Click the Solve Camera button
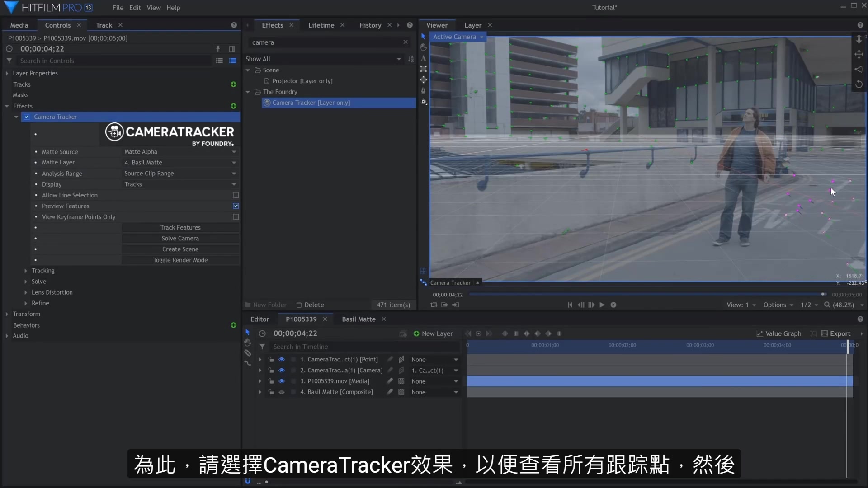 point(180,238)
